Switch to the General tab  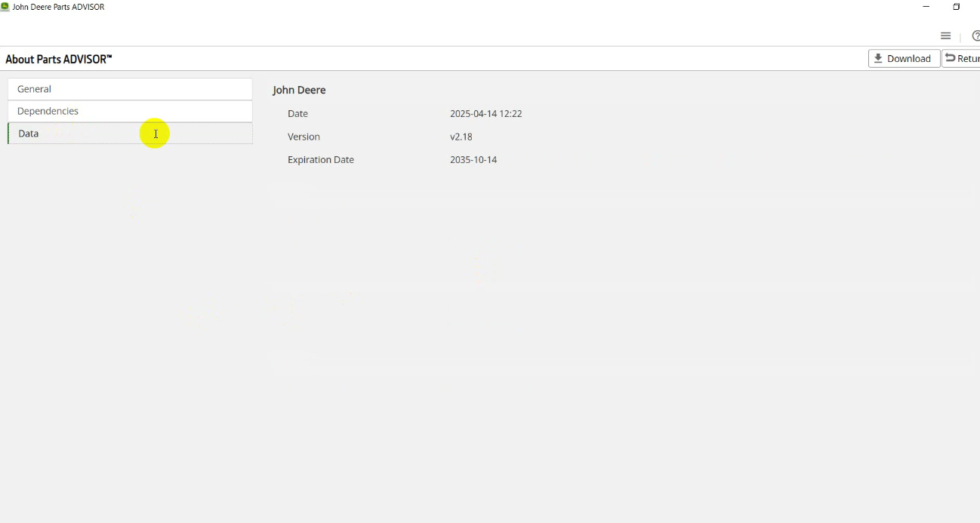[130, 89]
